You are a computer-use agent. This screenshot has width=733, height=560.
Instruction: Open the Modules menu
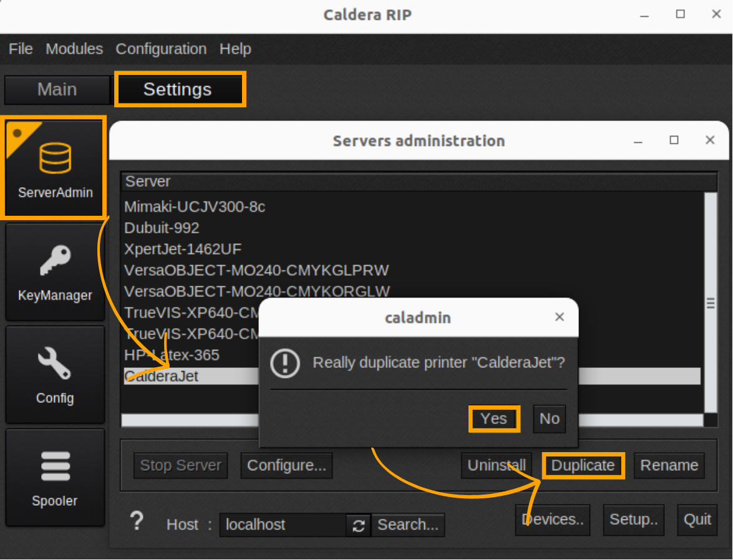(74, 49)
